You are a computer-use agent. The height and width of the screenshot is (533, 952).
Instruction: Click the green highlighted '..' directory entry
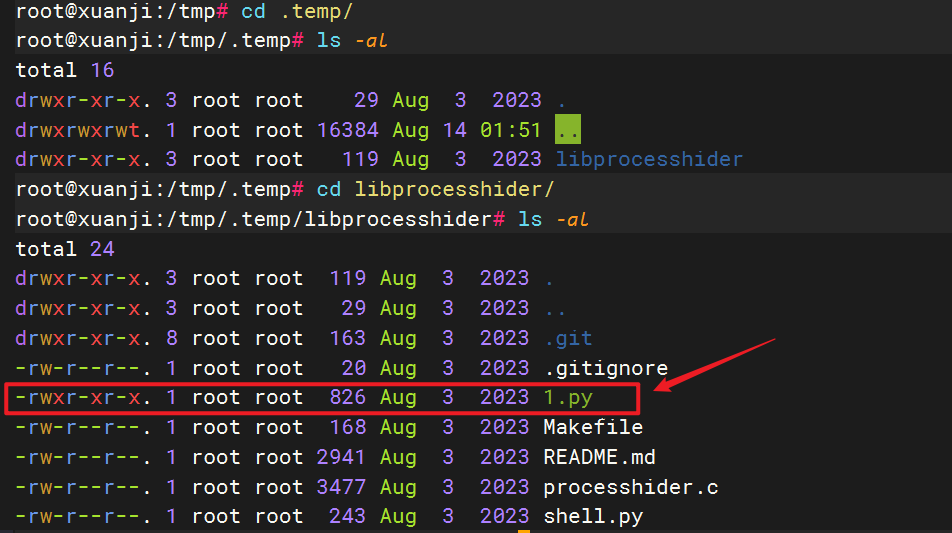tap(568, 130)
